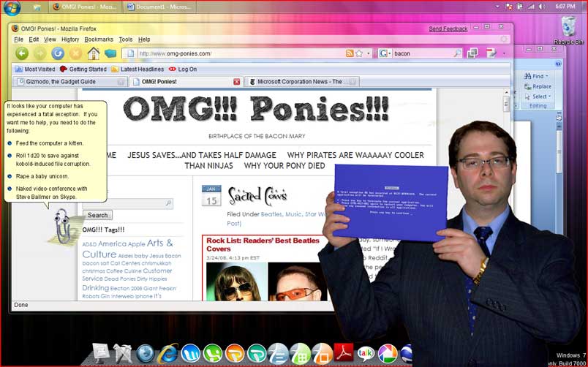
Task: Click the Reload button in Firefox toolbar
Action: pos(58,53)
